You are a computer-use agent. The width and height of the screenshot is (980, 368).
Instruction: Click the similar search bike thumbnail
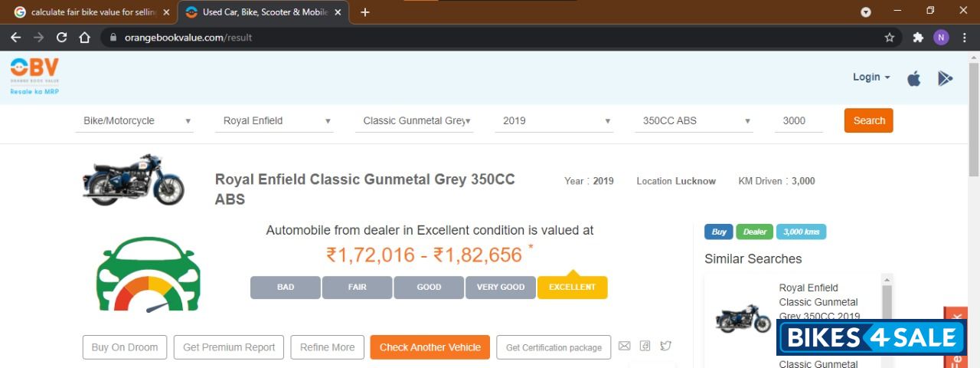[x=743, y=317]
